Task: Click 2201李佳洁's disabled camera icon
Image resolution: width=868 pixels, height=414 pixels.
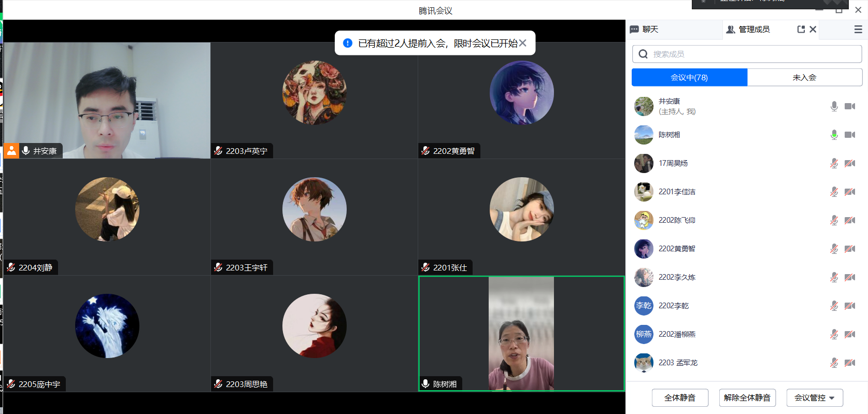Action: tap(850, 192)
